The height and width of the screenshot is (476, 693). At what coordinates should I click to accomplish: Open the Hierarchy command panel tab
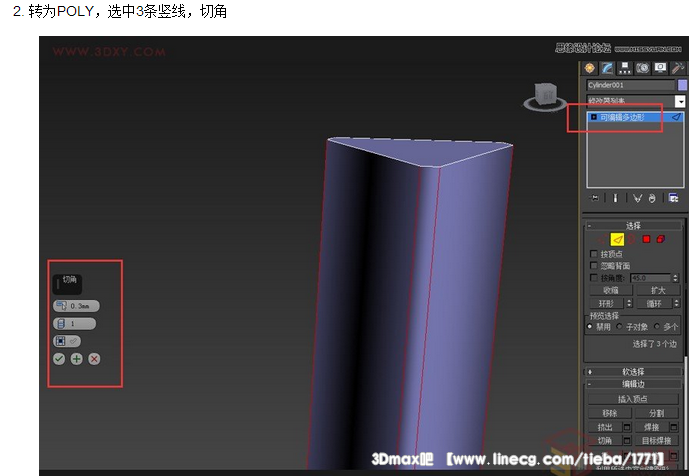coord(624,68)
